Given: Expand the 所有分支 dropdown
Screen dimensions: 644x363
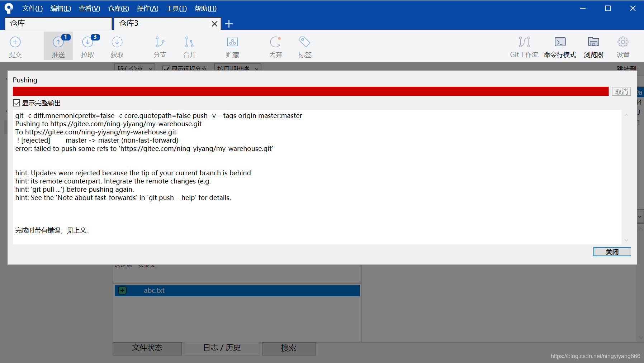Looking at the screenshot, I should (134, 68).
